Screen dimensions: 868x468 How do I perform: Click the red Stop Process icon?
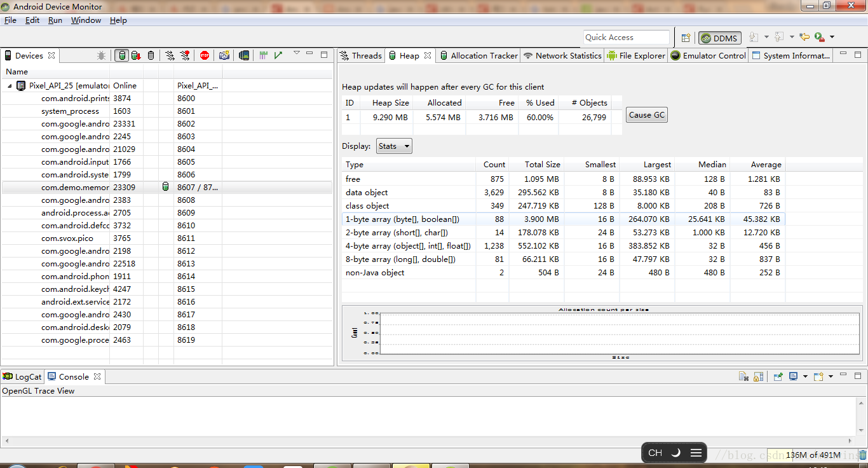(205, 55)
